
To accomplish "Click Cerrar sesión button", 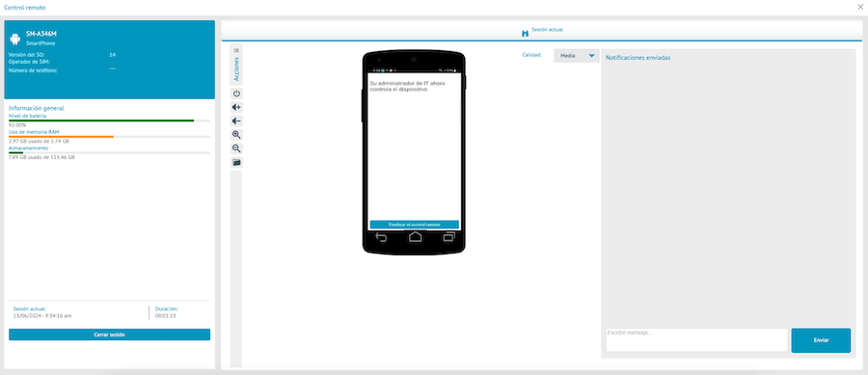I will 110,335.
